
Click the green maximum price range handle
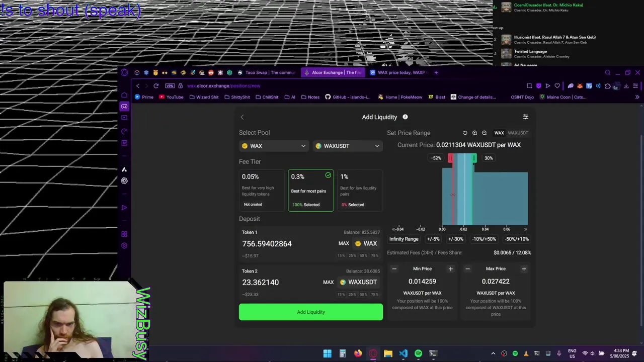[474, 158]
